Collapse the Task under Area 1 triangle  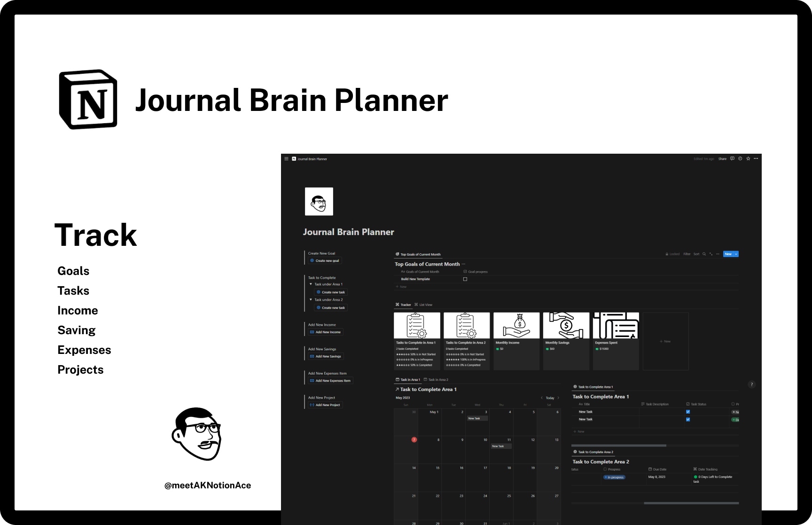[311, 284]
